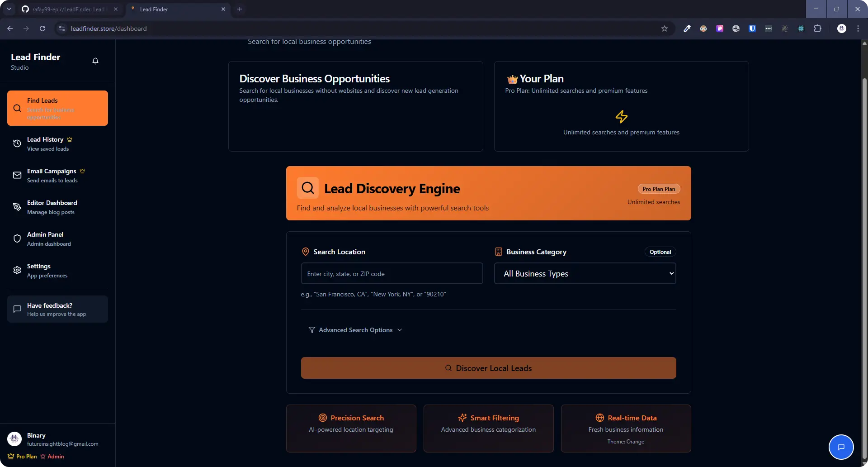868x467 pixels.
Task: Expand Advanced Search Options
Action: click(x=355, y=330)
